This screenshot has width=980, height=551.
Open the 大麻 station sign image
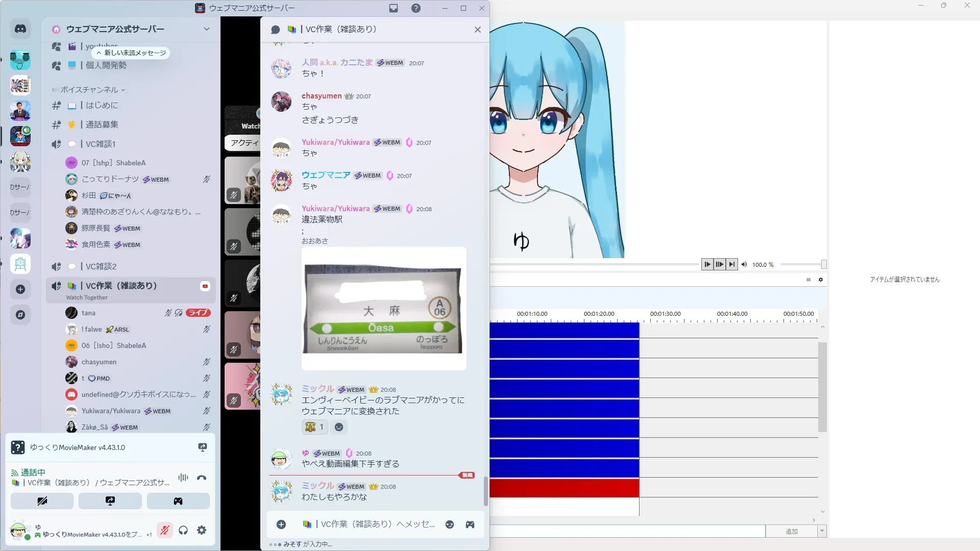click(x=383, y=309)
